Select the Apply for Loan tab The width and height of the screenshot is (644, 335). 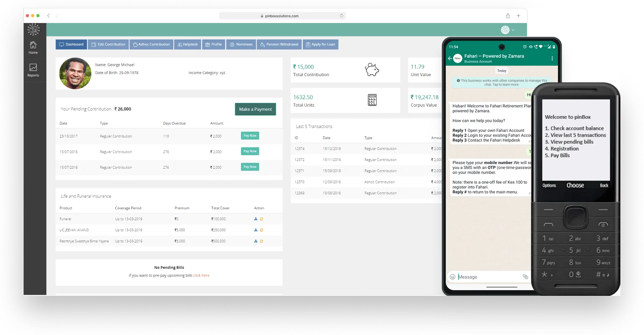coord(320,44)
